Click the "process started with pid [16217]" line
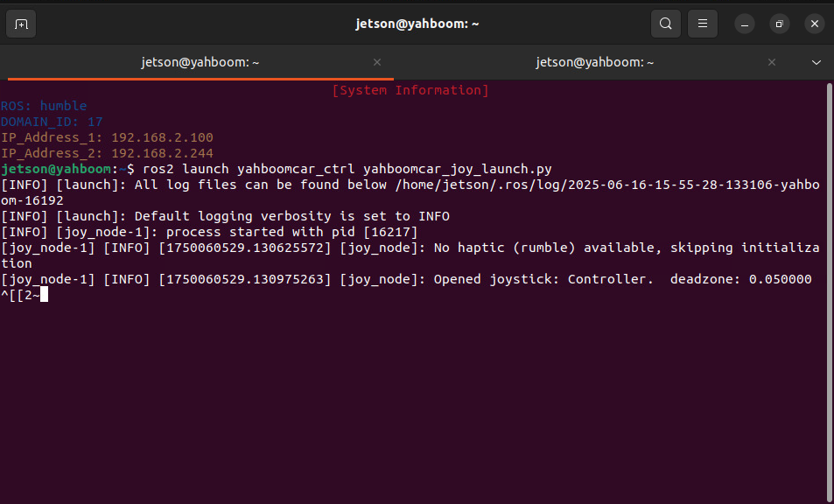Image resolution: width=834 pixels, height=504 pixels. pos(209,232)
